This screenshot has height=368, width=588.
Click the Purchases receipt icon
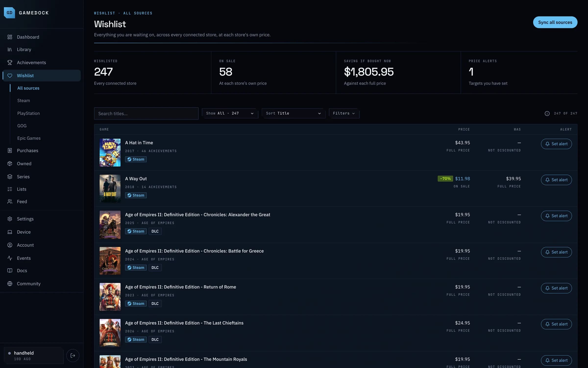(x=10, y=151)
